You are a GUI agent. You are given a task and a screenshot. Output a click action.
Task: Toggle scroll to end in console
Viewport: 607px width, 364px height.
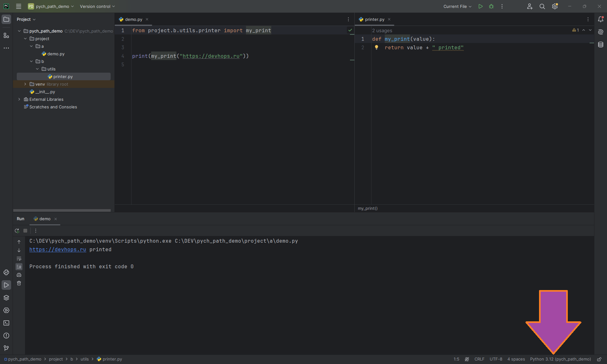coord(19,267)
